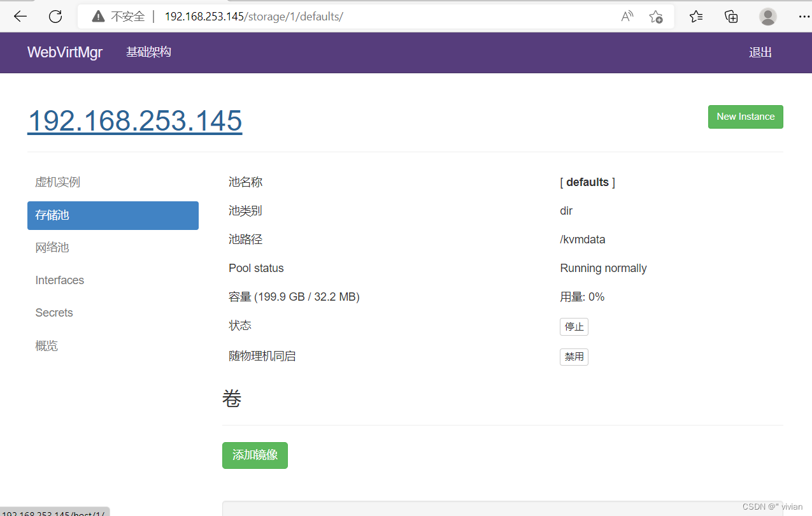812x516 pixels.
Task: Open the Secrets sidebar section
Action: point(113,313)
